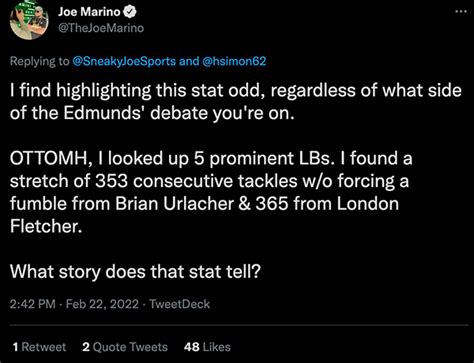Open the @hsimon62 mention link
Screen dimensions: 474x363
(234, 61)
